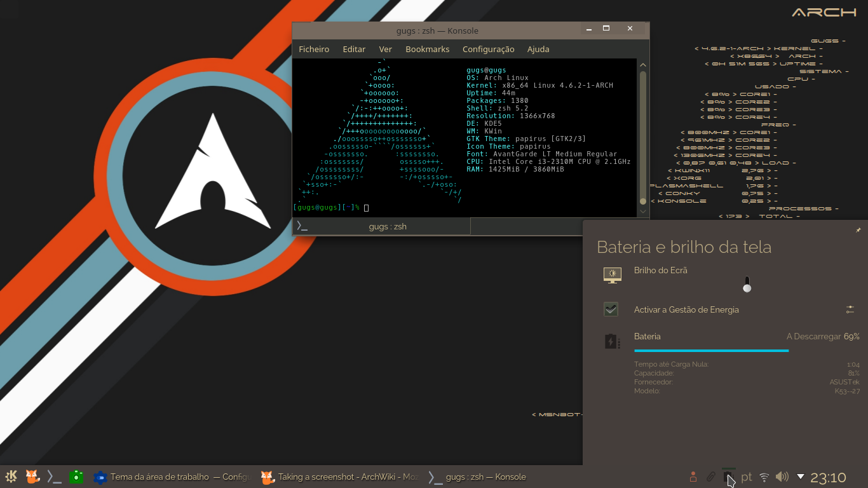
Task: Open the clipboard tray icon
Action: click(x=711, y=477)
